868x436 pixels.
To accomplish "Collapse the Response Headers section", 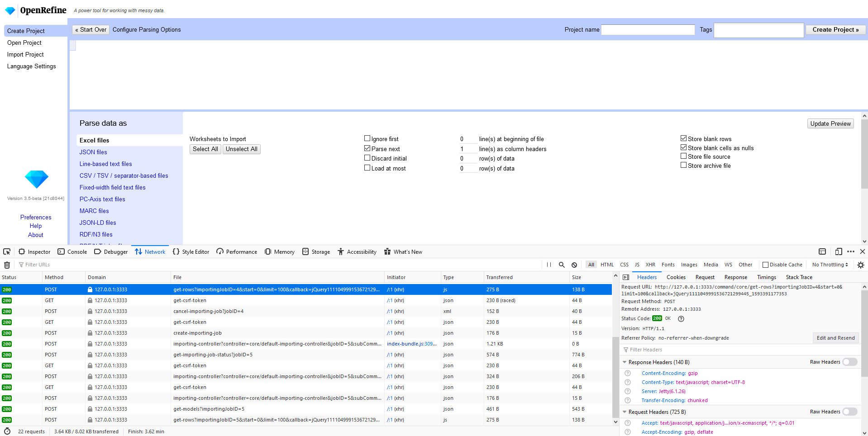I will coord(625,362).
